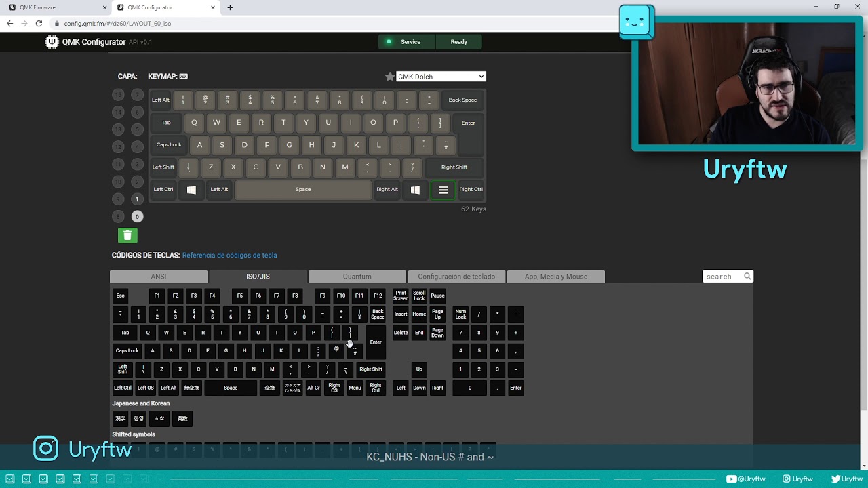Switch to layer 15
The image size is (868, 488).
click(x=118, y=95)
